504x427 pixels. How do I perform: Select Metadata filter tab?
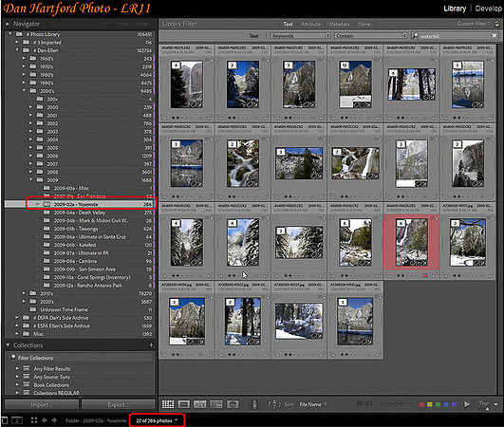coord(340,24)
